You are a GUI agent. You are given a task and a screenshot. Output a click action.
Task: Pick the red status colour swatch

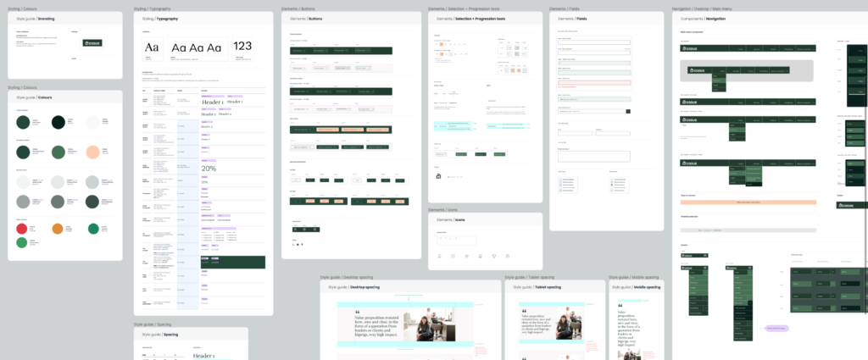tap(23, 229)
